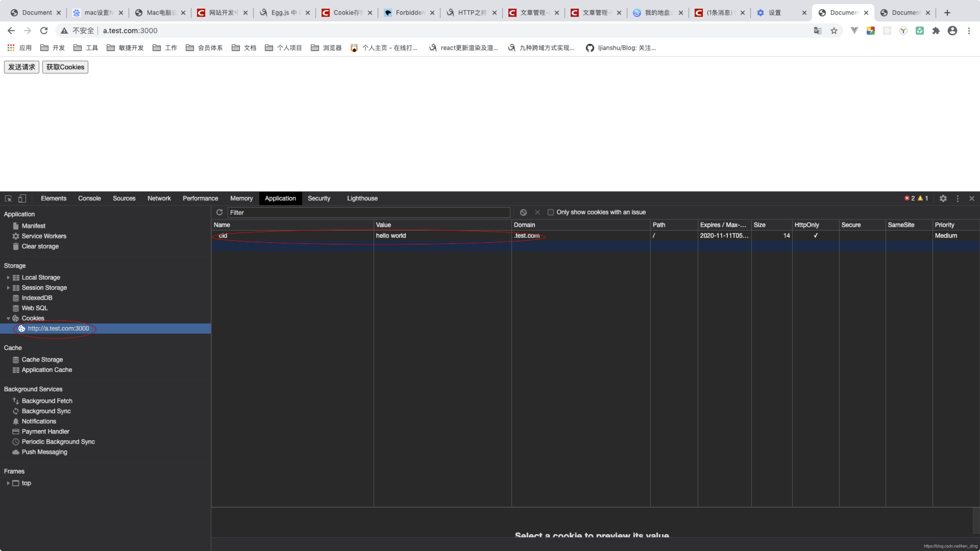
Task: Expand the top frame node
Action: tap(8, 483)
